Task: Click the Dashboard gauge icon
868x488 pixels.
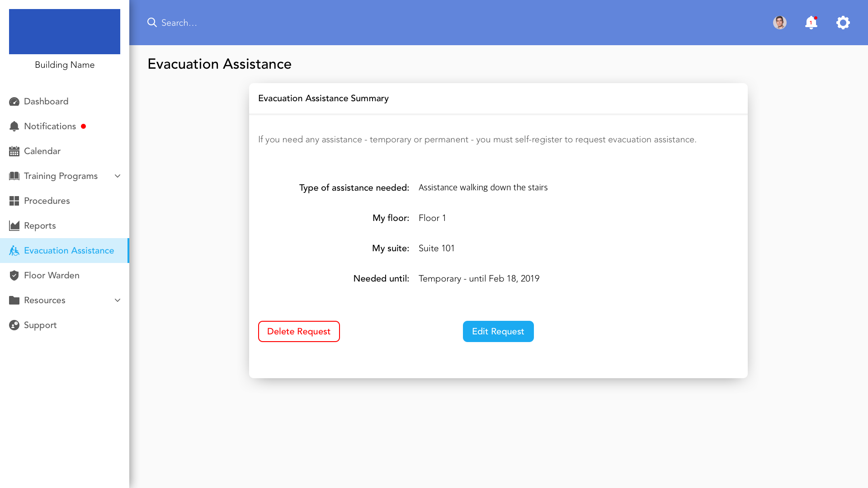Action: [14, 102]
